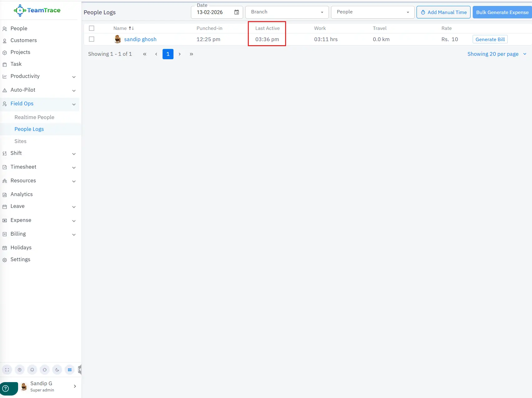The image size is (532, 398).
Task: Collapse the sidebar using the arrow handle
Action: (x=80, y=370)
